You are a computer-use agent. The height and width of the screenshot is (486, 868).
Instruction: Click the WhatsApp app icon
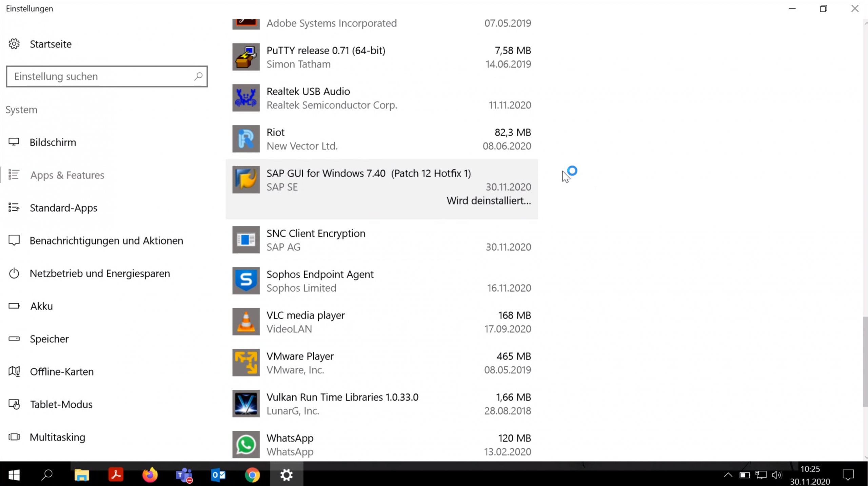pos(246,445)
